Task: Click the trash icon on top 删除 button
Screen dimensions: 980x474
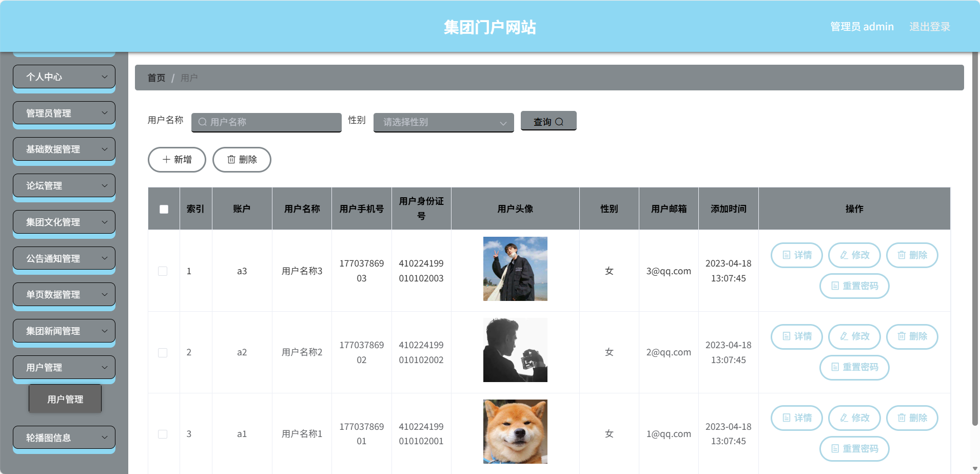Action: 231,160
